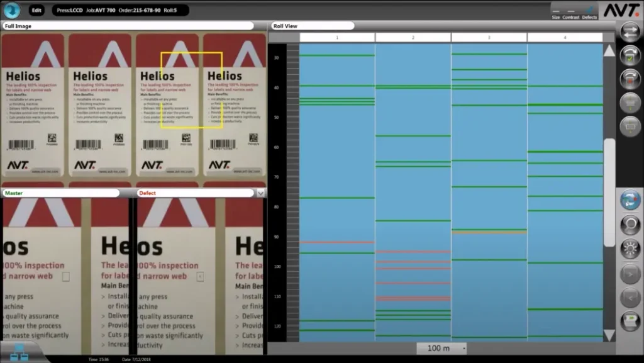
Task: Click the roll advance icon with green arrow
Action: point(630,321)
